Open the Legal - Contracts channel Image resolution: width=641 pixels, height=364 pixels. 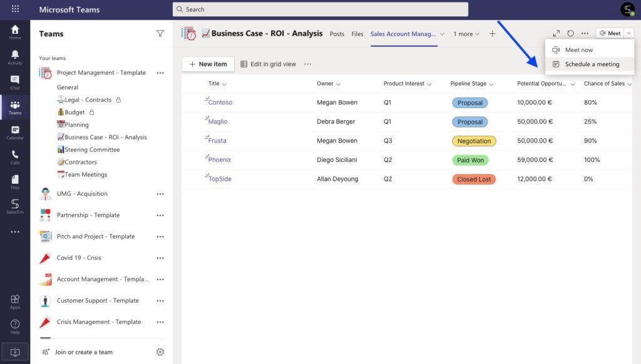[x=85, y=99]
